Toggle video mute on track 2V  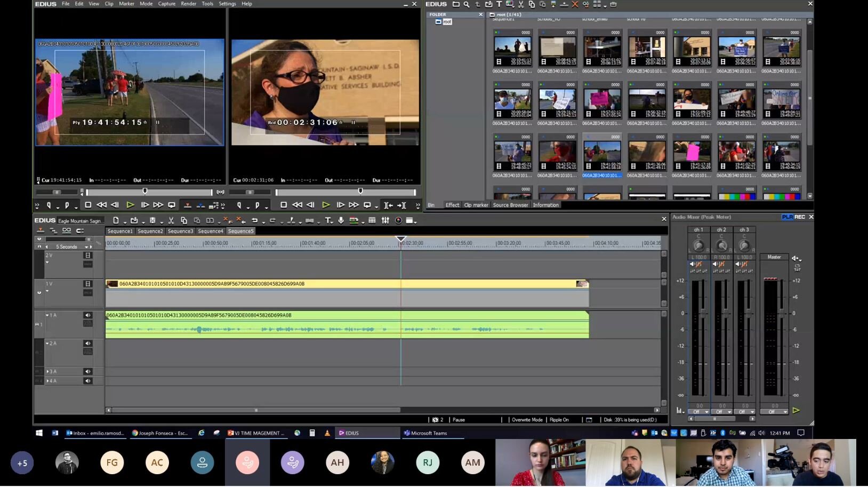coord(88,256)
